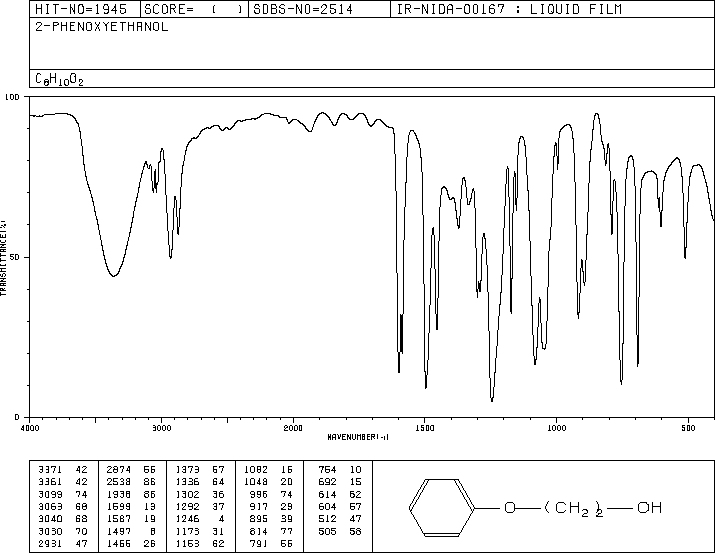This screenshot has width=715, height=553.
Task: Click the ether O atom in the structure
Action: tap(510, 507)
